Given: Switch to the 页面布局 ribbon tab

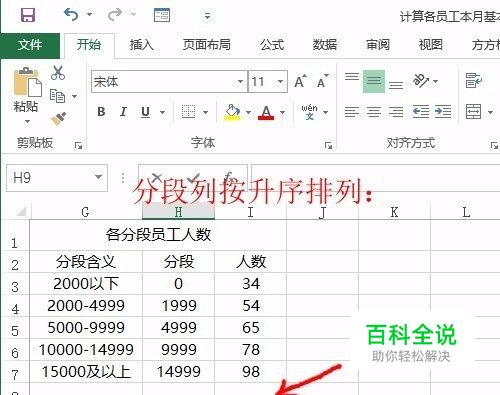Looking at the screenshot, I should [207, 45].
